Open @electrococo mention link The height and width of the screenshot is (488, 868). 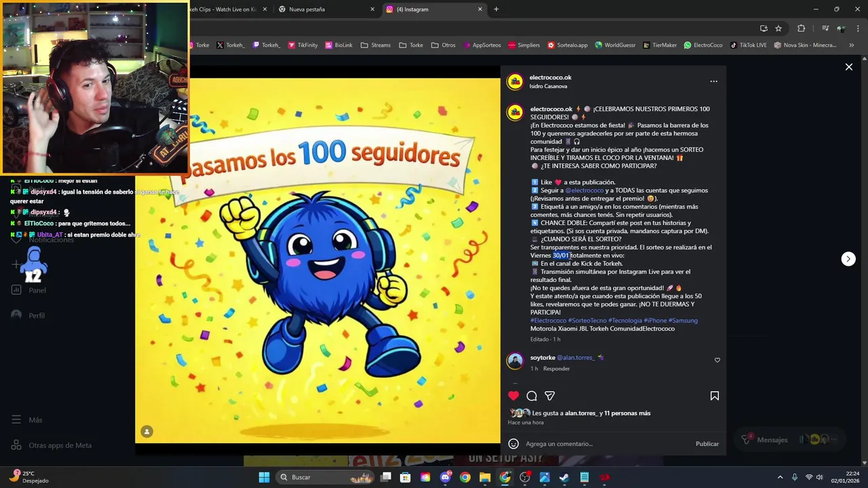coord(584,190)
